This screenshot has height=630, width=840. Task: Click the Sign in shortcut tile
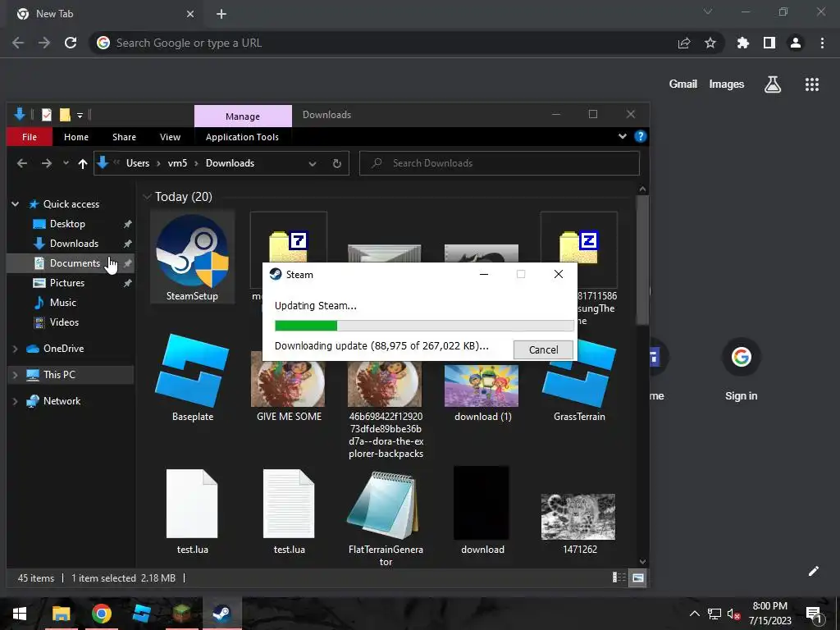point(742,368)
